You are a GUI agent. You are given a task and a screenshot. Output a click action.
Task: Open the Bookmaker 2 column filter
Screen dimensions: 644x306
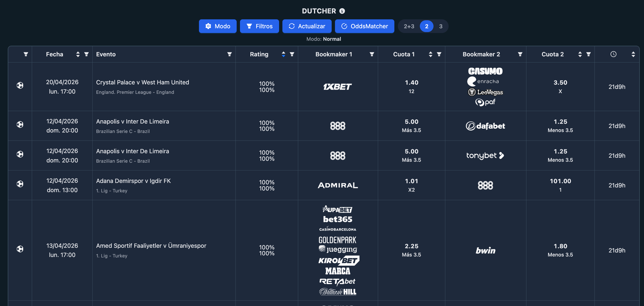pyautogui.click(x=520, y=54)
